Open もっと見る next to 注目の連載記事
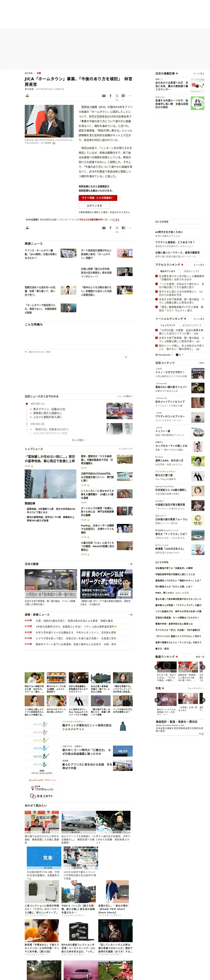210x980 pixels. tap(199, 73)
